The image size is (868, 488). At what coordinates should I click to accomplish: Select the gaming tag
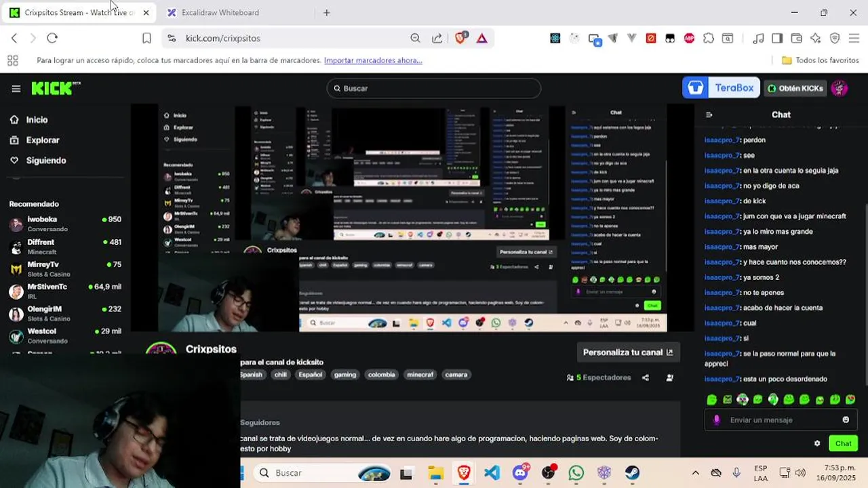pos(344,374)
